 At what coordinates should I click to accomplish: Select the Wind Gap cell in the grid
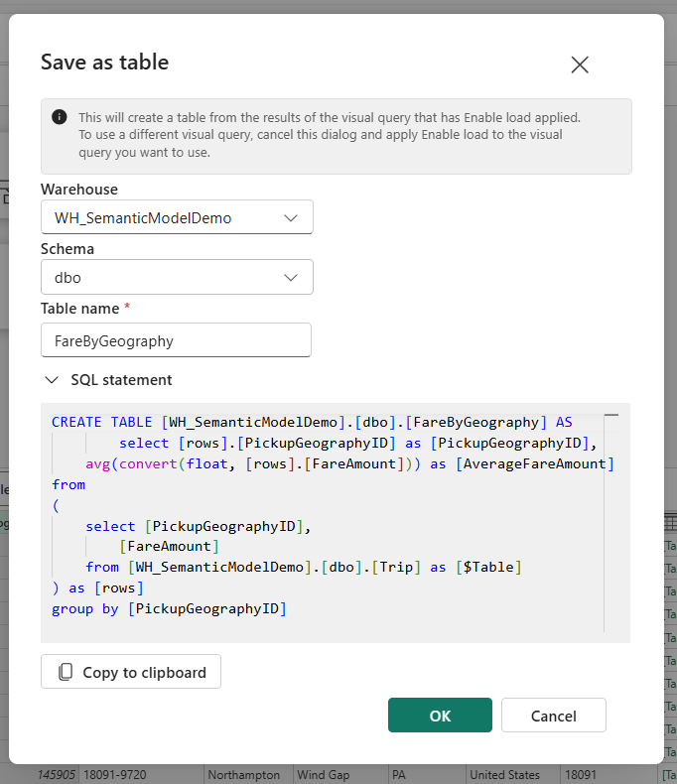point(328,774)
